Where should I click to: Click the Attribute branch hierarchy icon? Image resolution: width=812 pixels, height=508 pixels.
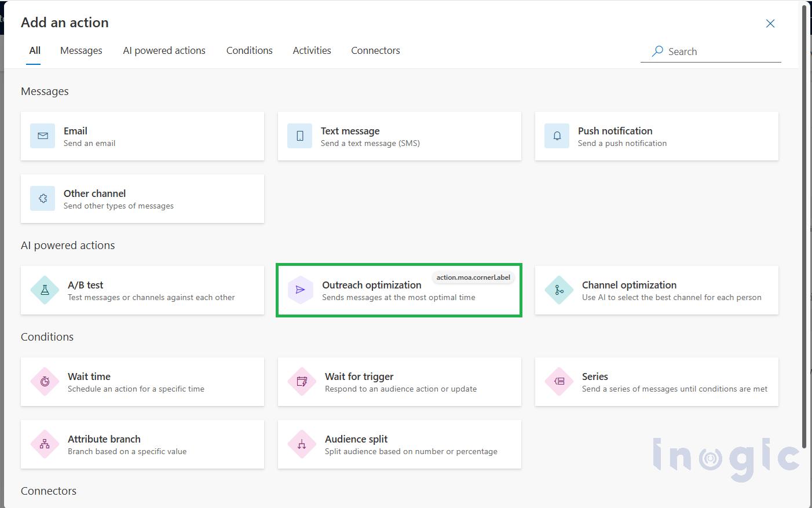pos(45,444)
